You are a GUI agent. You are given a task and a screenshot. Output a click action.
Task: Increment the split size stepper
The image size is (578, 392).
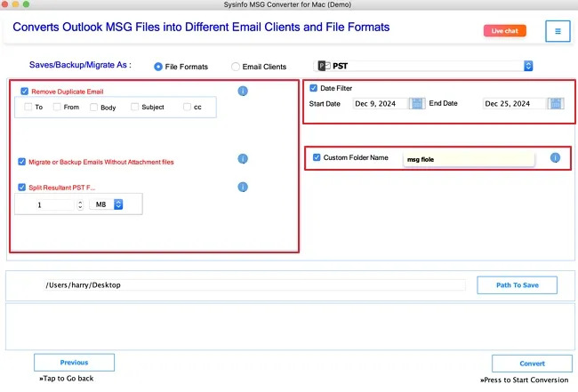pos(80,203)
